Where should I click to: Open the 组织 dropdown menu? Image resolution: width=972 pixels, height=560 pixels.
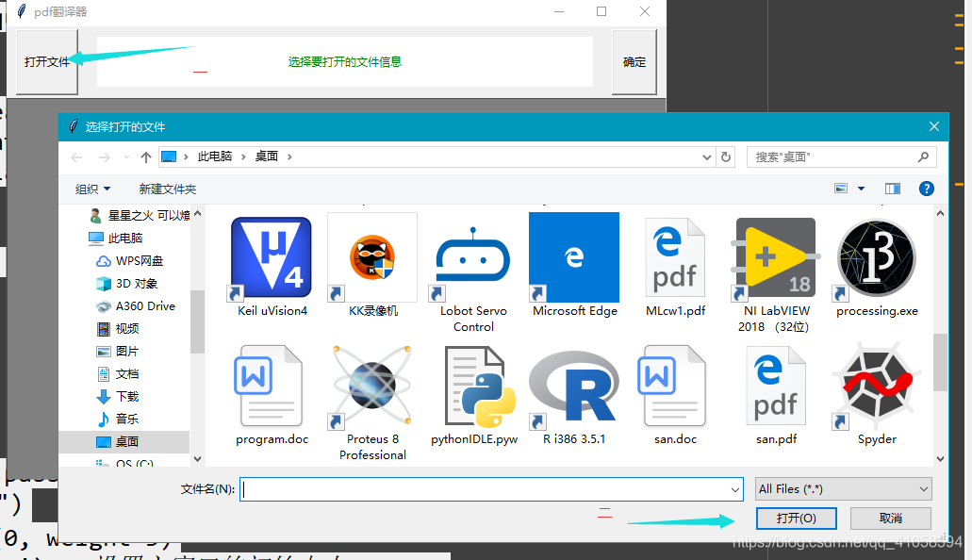[x=92, y=189]
